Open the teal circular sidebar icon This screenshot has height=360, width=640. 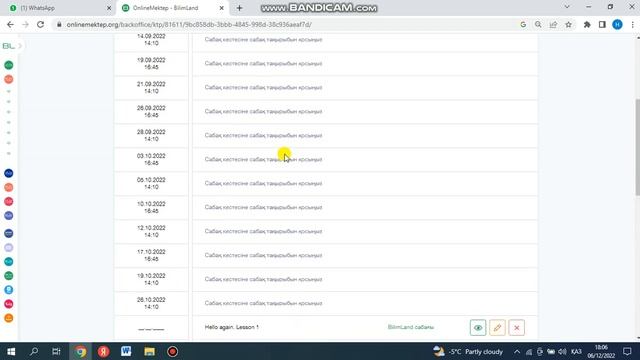[x=9, y=261]
